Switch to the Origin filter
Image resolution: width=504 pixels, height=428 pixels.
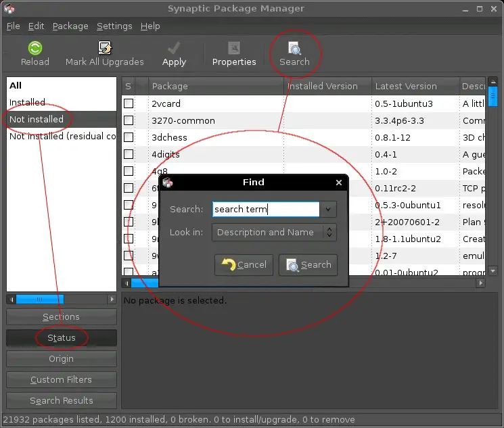tap(62, 358)
